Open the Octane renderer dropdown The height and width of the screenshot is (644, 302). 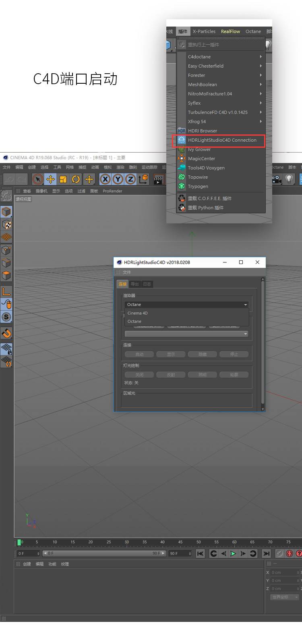[186, 304]
